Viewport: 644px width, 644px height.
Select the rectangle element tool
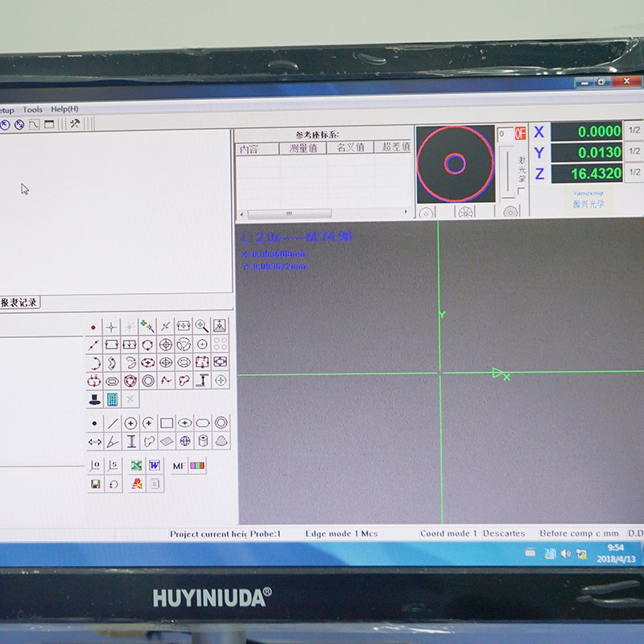click(x=167, y=423)
